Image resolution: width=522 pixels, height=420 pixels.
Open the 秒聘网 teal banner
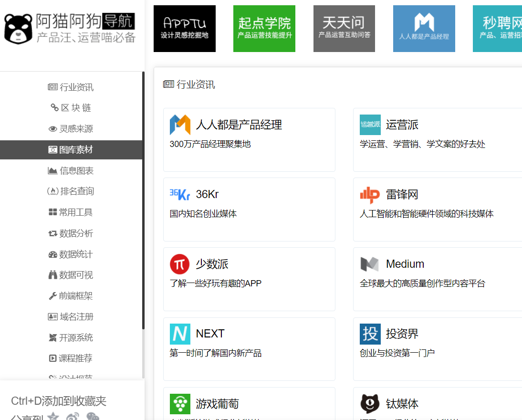pos(497,29)
